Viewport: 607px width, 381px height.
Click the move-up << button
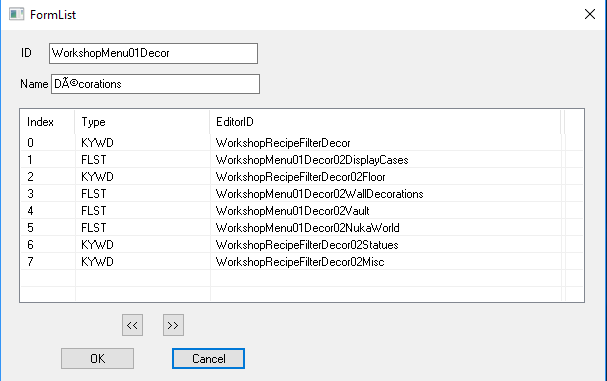(x=132, y=325)
